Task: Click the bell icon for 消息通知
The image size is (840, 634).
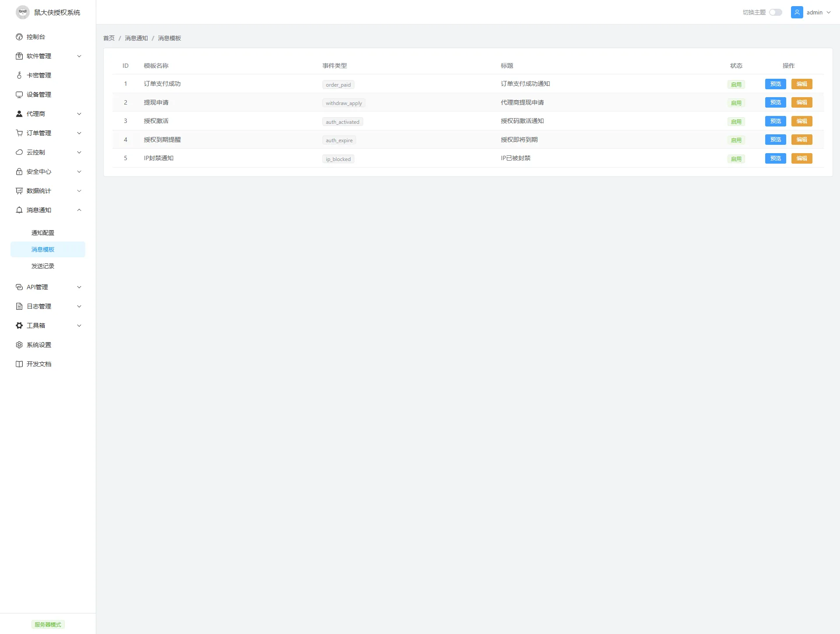Action: 19,210
